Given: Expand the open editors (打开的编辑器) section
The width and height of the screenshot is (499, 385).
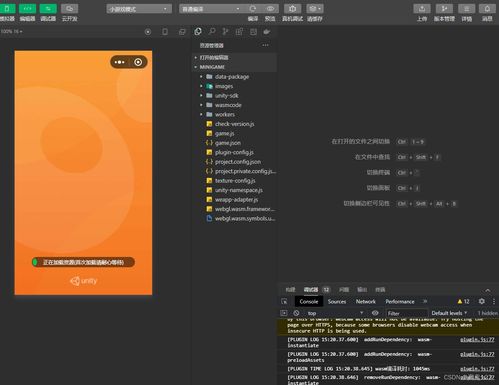Looking at the screenshot, I should coord(235,57).
